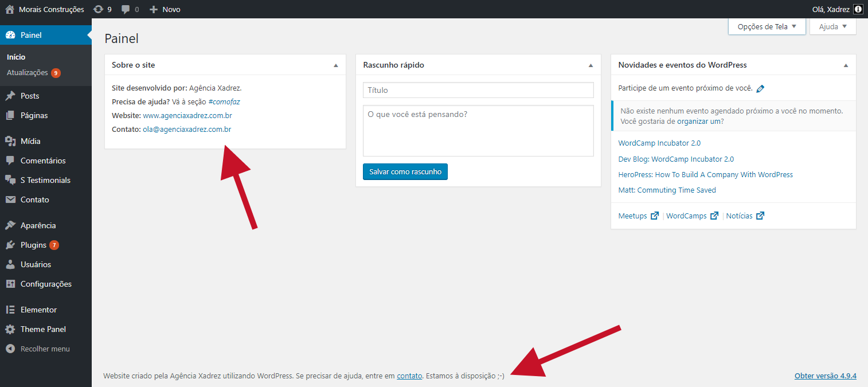Open HeroPress: How To Build A Company link
The image size is (868, 387).
706,174
